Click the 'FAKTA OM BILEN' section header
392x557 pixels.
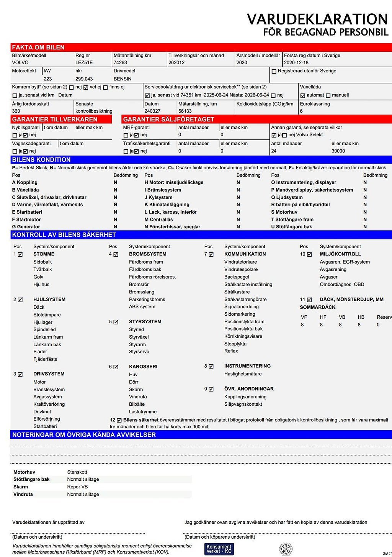pyautogui.click(x=38, y=48)
